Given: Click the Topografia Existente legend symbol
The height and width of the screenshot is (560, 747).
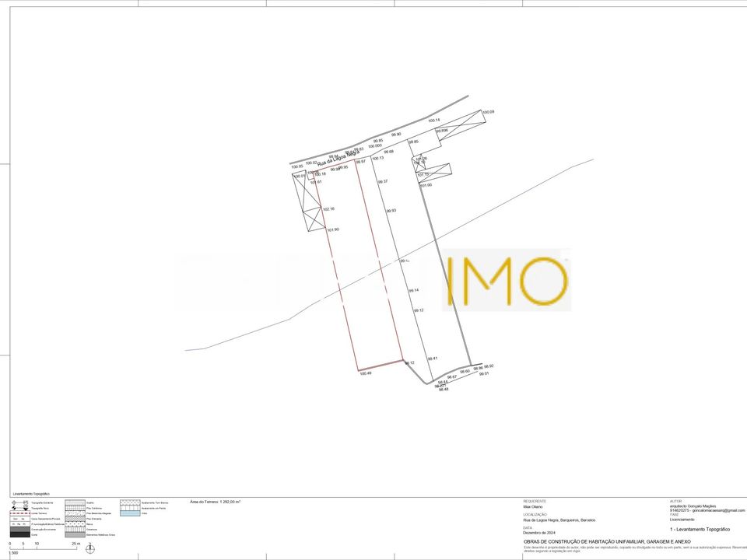Looking at the screenshot, I should (20, 502).
